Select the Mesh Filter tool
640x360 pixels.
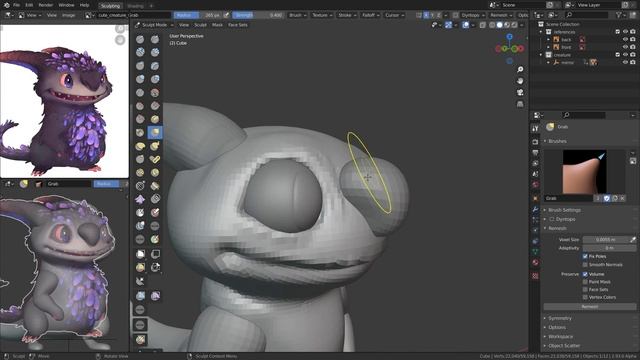click(x=140, y=296)
